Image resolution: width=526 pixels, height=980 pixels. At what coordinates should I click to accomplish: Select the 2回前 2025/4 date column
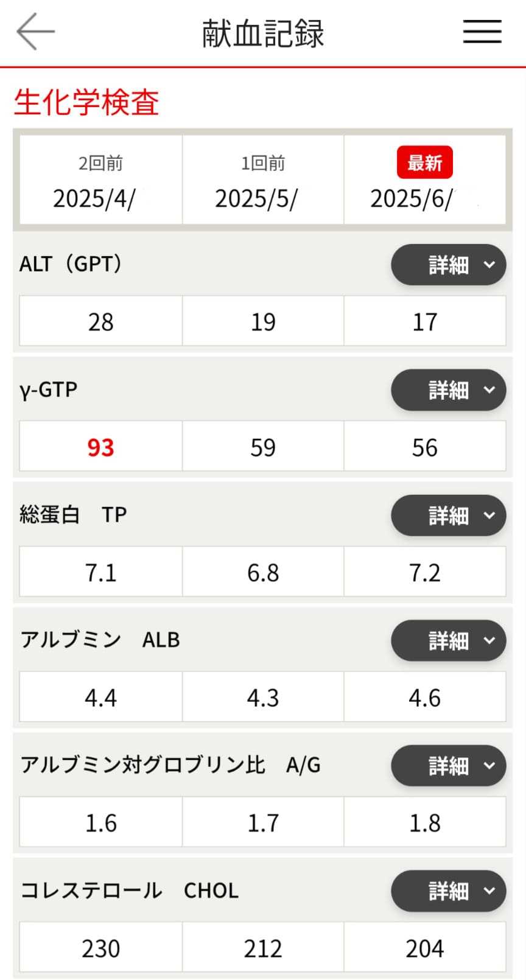(x=101, y=180)
